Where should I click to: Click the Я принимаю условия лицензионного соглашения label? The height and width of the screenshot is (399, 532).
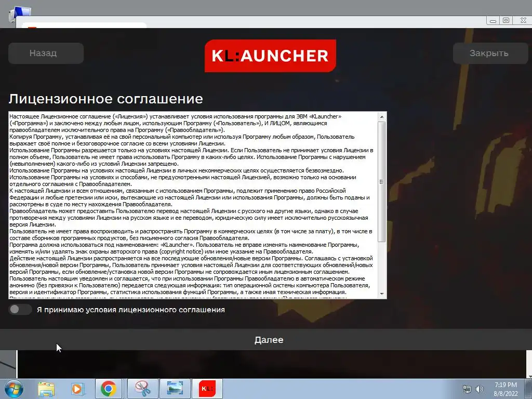pyautogui.click(x=130, y=310)
